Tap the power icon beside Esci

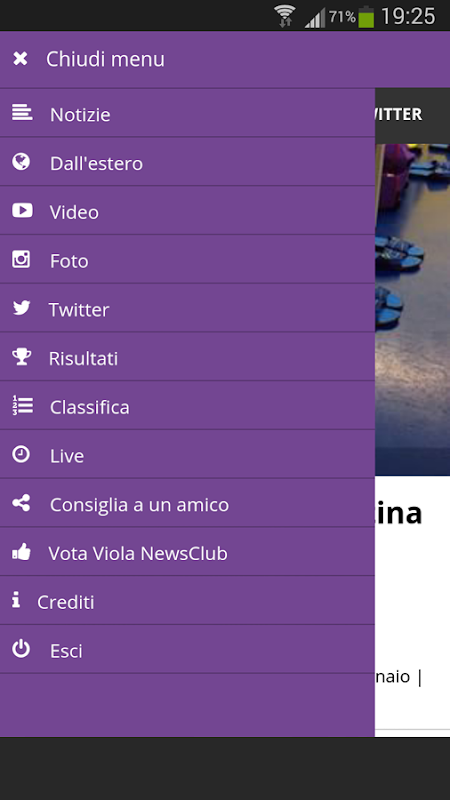point(21,649)
